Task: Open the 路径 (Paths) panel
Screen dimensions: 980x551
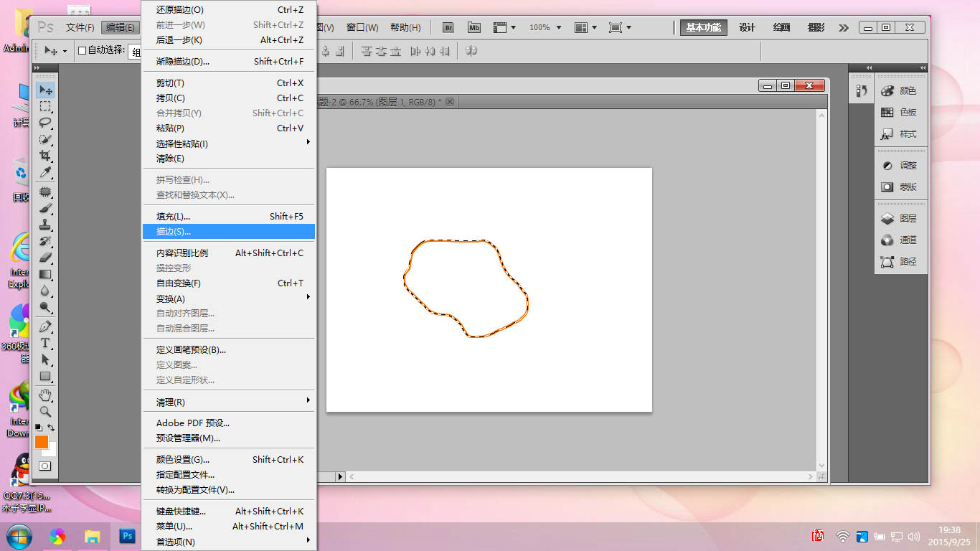Action: click(x=900, y=262)
